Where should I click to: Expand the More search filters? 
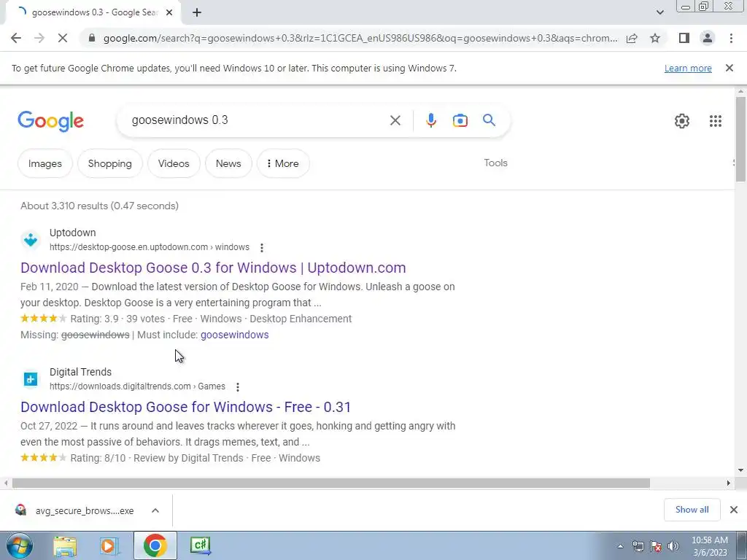tap(283, 163)
